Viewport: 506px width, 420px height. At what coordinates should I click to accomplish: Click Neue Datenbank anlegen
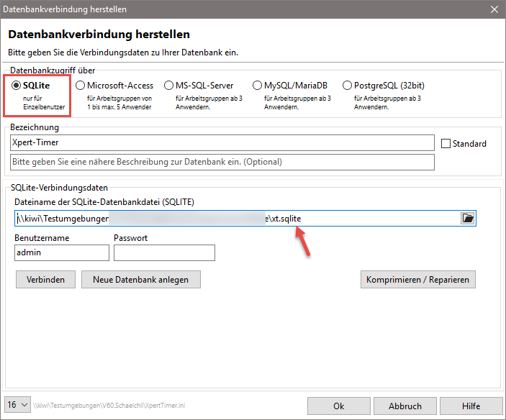[x=141, y=279]
